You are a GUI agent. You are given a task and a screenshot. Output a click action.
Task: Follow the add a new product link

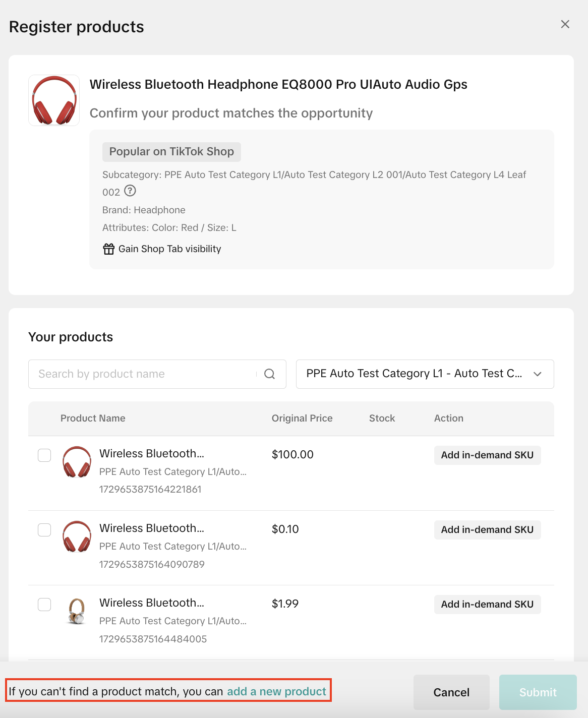(x=276, y=692)
